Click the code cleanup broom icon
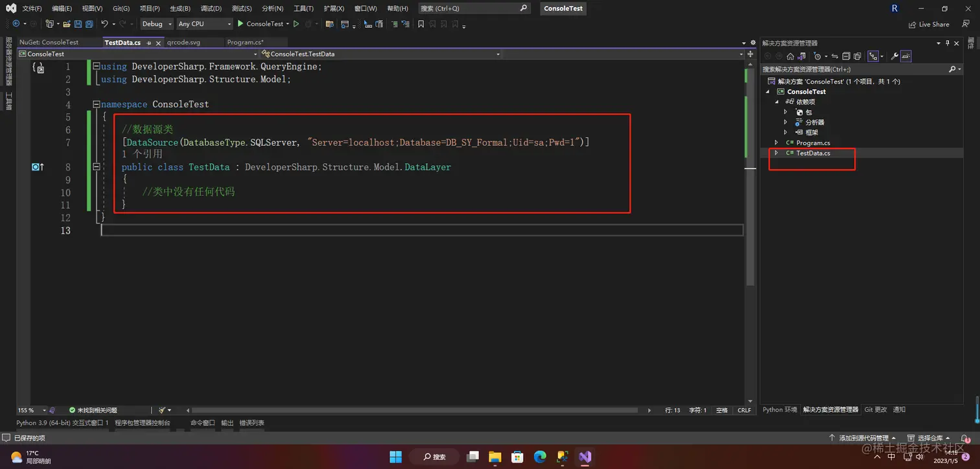This screenshot has width=980, height=469. [x=163, y=410]
